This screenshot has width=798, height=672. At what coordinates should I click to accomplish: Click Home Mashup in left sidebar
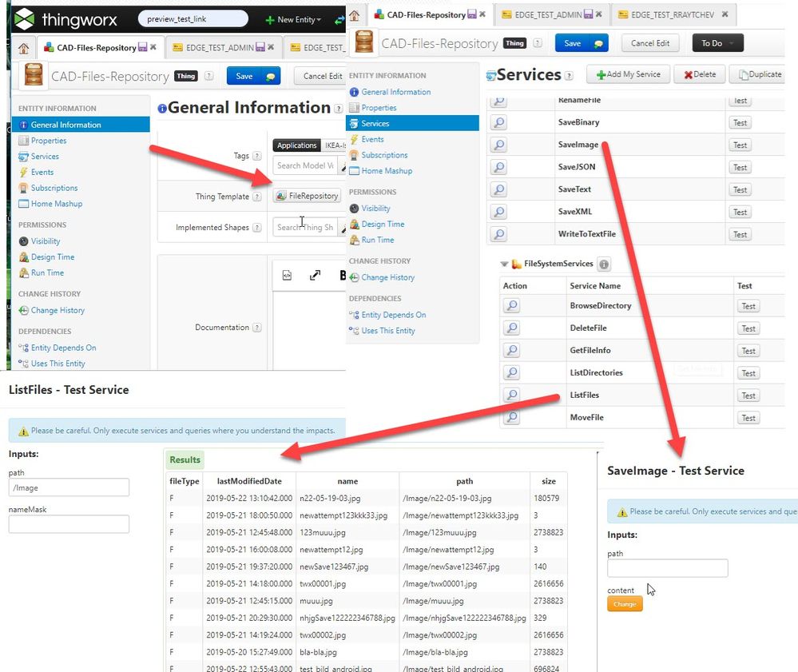pos(57,204)
